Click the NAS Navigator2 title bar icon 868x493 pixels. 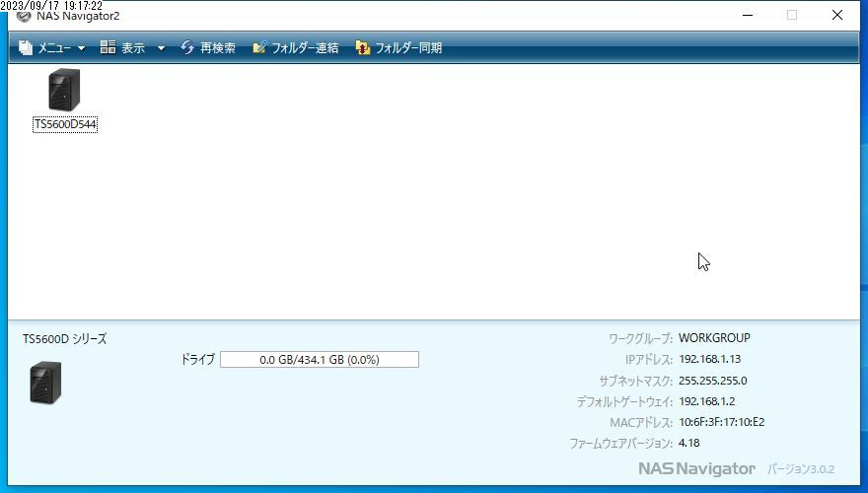pyautogui.click(x=24, y=17)
